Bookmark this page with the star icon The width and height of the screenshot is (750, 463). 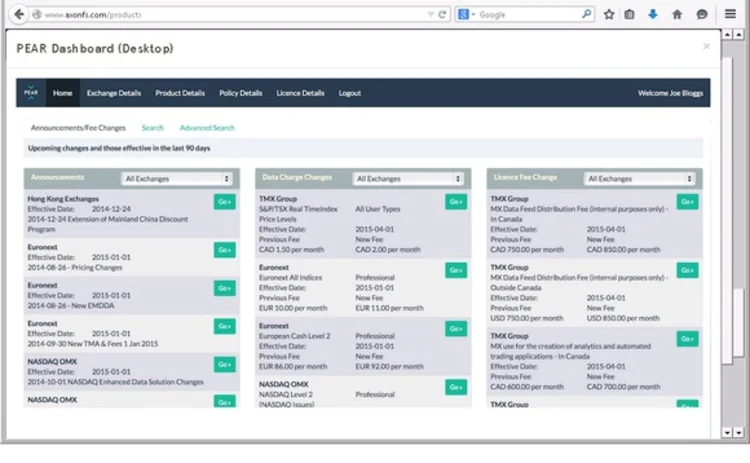click(608, 14)
